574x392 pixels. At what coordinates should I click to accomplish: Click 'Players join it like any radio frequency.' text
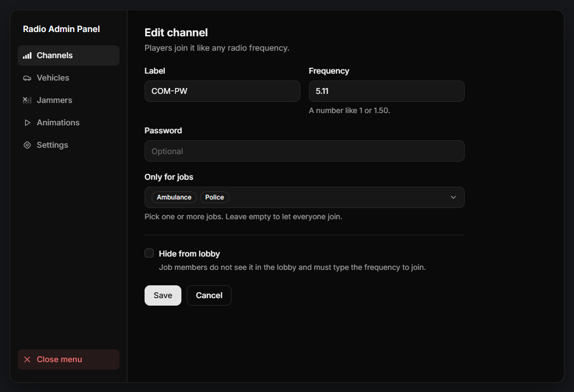coord(217,48)
